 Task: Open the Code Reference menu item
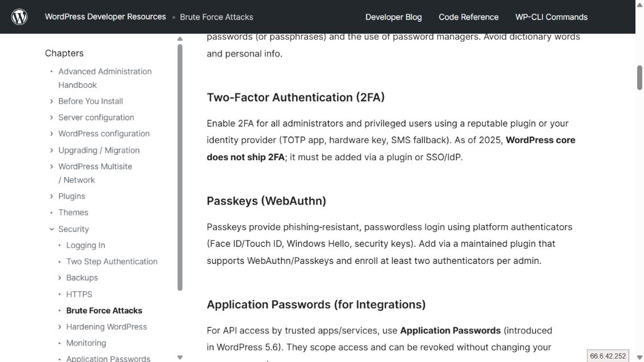(x=469, y=17)
